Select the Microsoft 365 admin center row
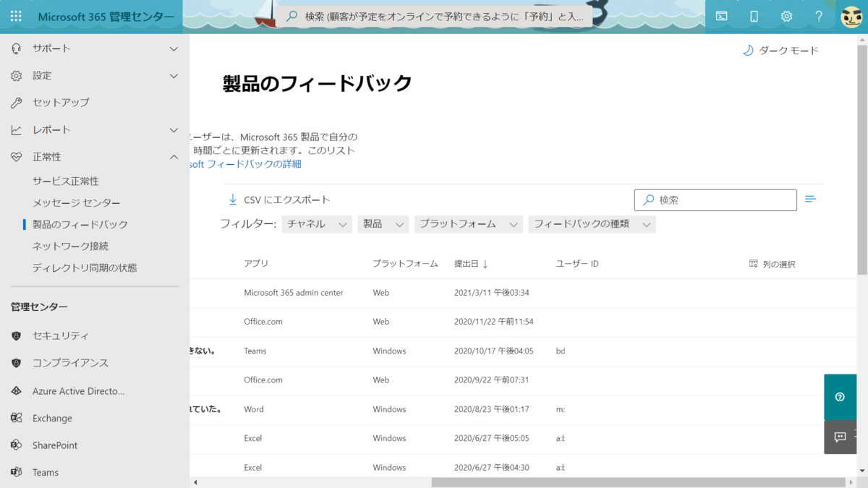The width and height of the screenshot is (868, 488). [524, 294]
